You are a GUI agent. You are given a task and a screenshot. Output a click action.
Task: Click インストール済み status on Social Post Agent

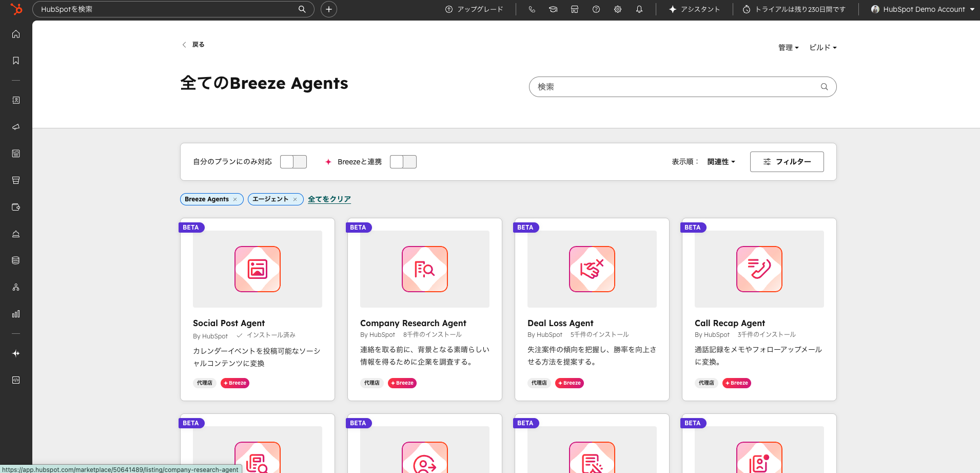[266, 335]
